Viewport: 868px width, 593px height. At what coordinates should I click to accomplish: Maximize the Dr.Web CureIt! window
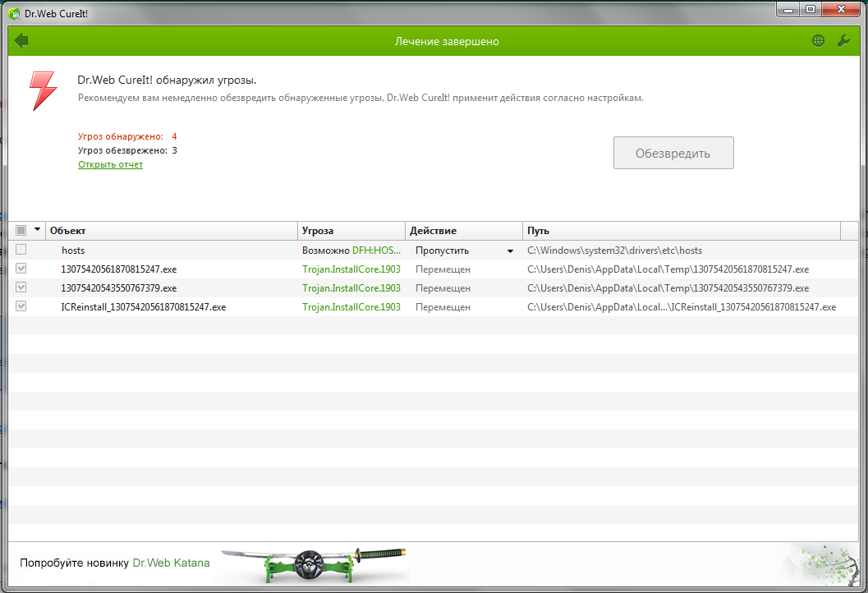click(x=811, y=9)
